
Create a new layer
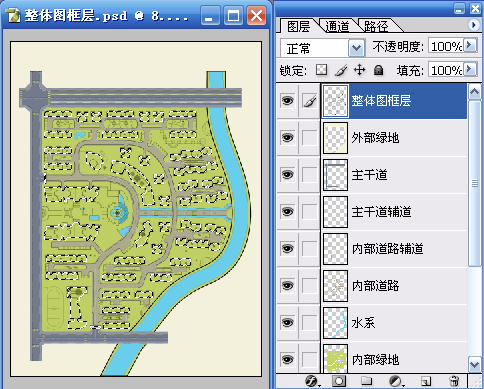click(x=426, y=381)
